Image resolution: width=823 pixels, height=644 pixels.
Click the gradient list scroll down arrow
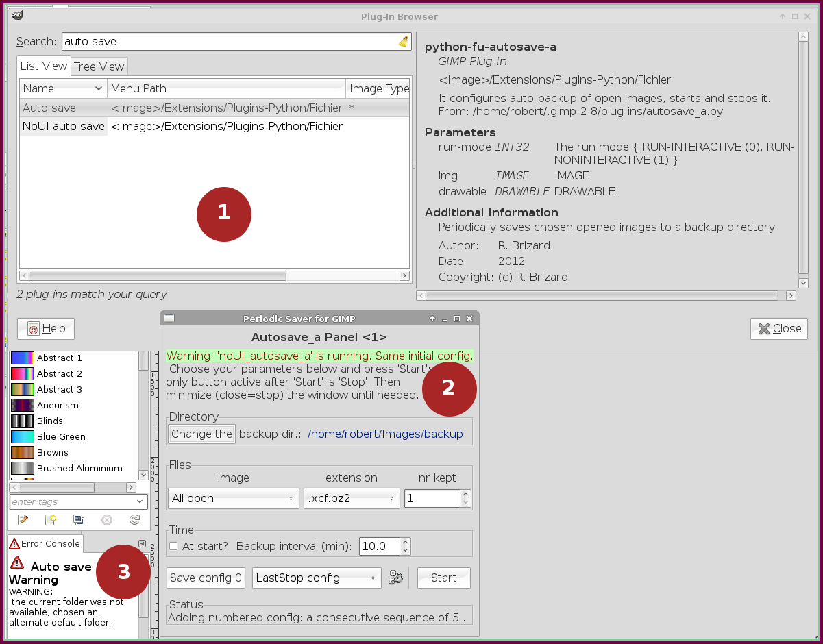(x=143, y=474)
